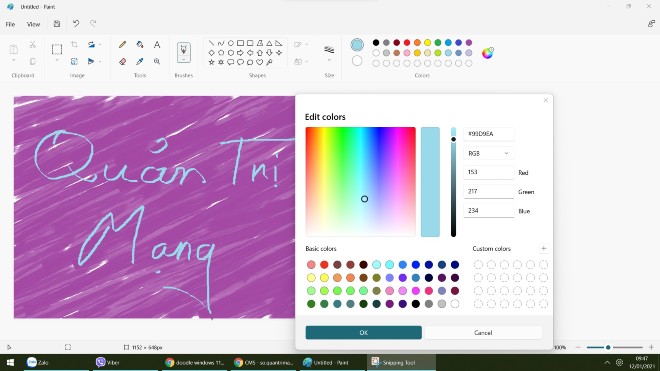Image resolution: width=660 pixels, height=371 pixels.
Task: Pick the red basic color swatch
Action: coord(324,264)
